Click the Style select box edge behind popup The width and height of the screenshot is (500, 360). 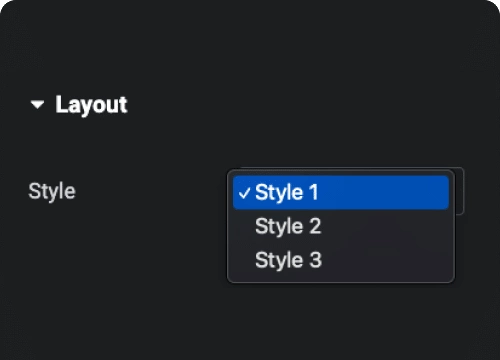click(459, 191)
